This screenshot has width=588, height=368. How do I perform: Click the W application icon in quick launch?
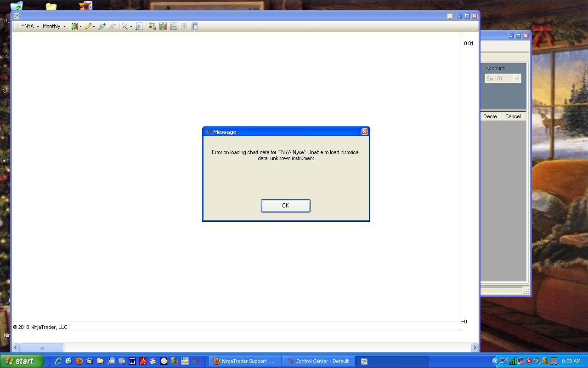pos(132,361)
